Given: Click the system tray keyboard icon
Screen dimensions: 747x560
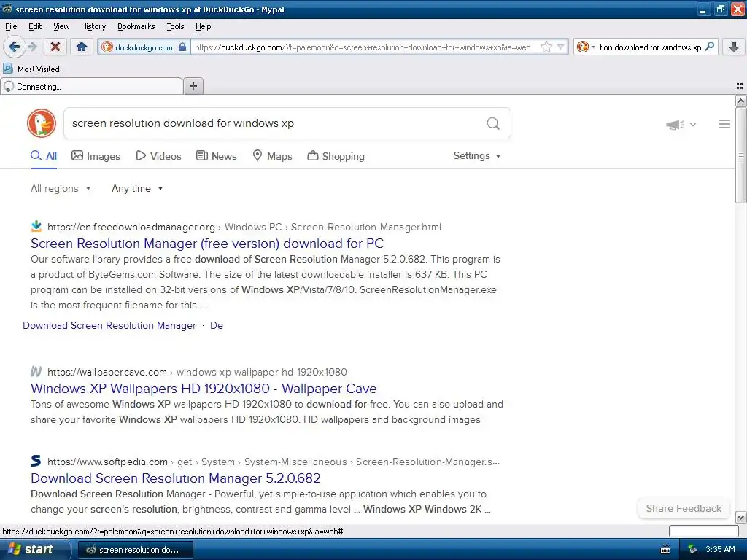Looking at the screenshot, I should tap(665, 550).
